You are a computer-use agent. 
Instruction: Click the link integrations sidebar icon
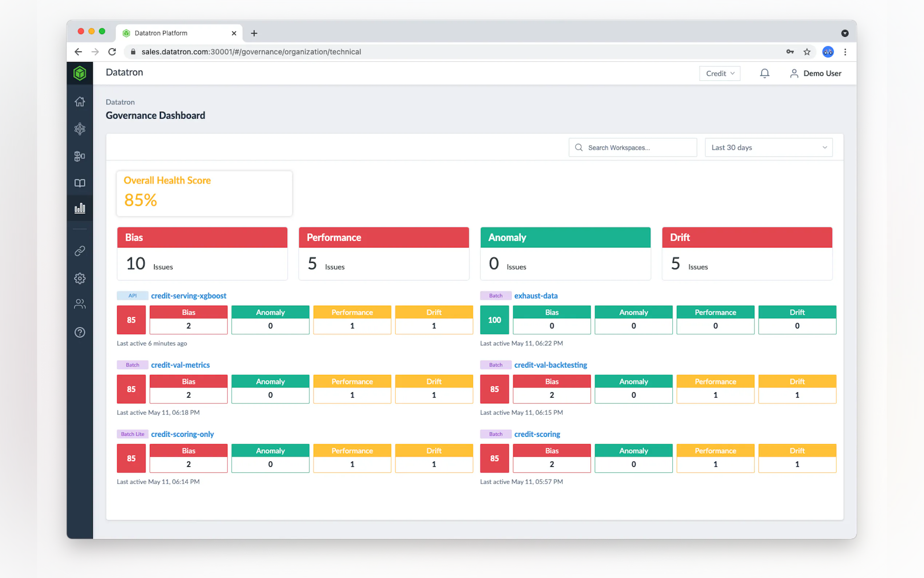tap(79, 251)
